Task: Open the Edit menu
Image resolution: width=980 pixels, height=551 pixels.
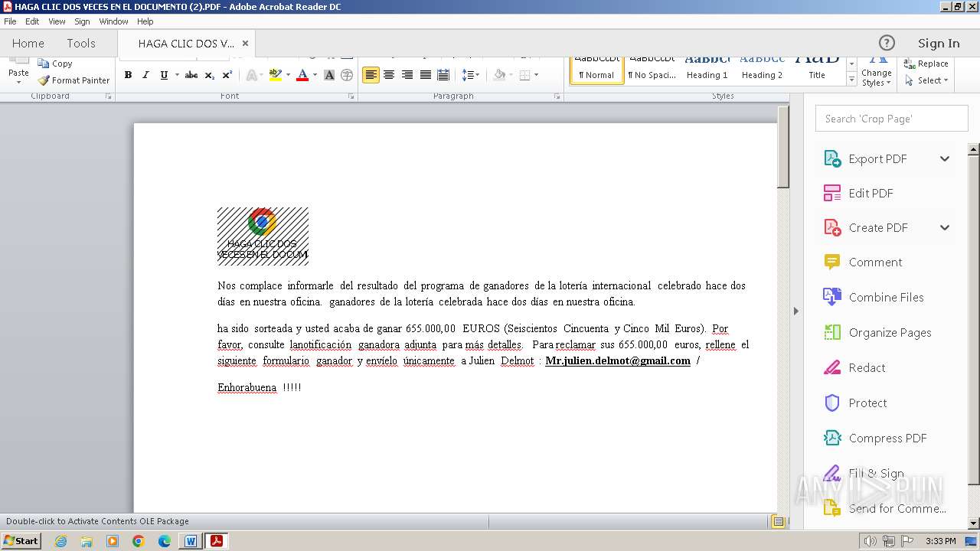Action: (x=32, y=21)
